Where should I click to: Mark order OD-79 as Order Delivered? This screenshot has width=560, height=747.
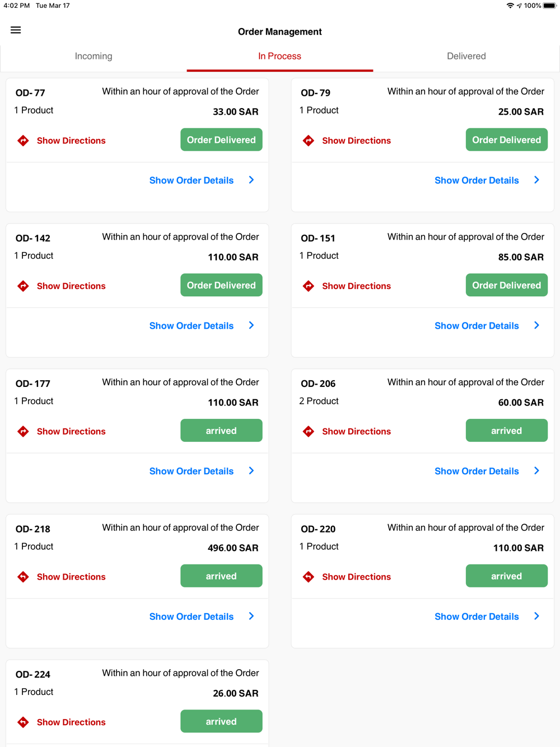(x=507, y=140)
